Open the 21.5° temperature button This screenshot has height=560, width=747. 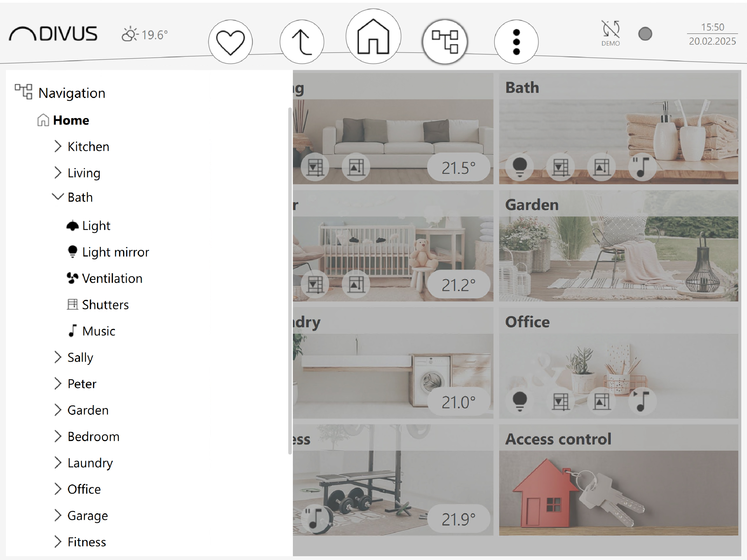[459, 167]
